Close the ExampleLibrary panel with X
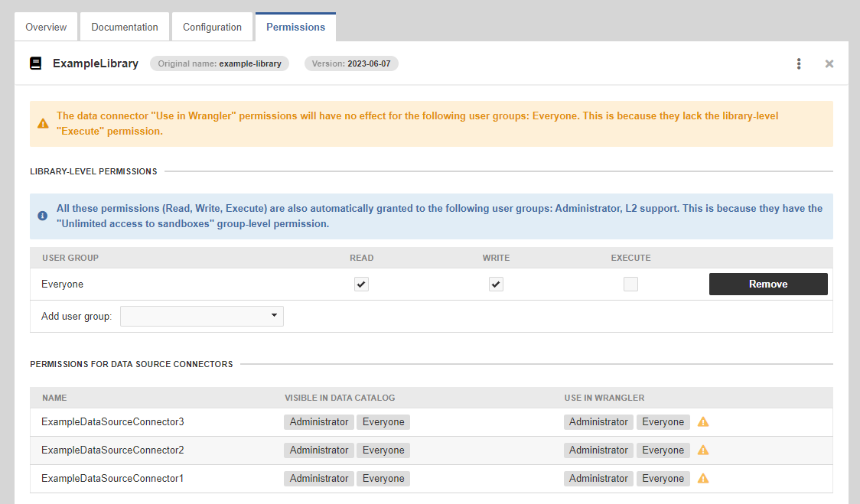 (x=829, y=63)
